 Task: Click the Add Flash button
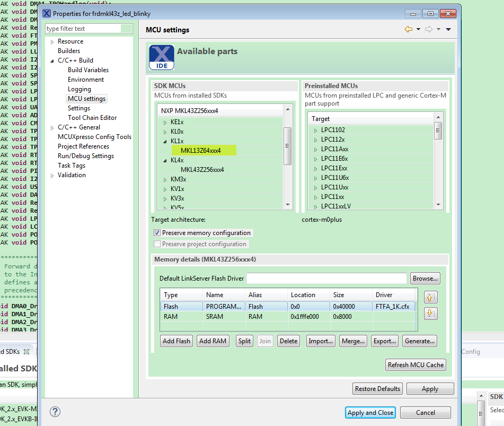(x=176, y=341)
